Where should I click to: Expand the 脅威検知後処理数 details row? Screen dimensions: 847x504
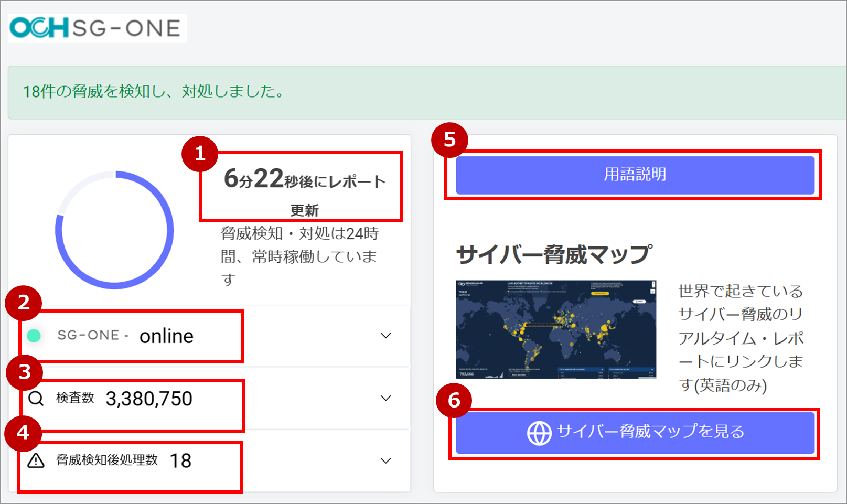pyautogui.click(x=387, y=460)
